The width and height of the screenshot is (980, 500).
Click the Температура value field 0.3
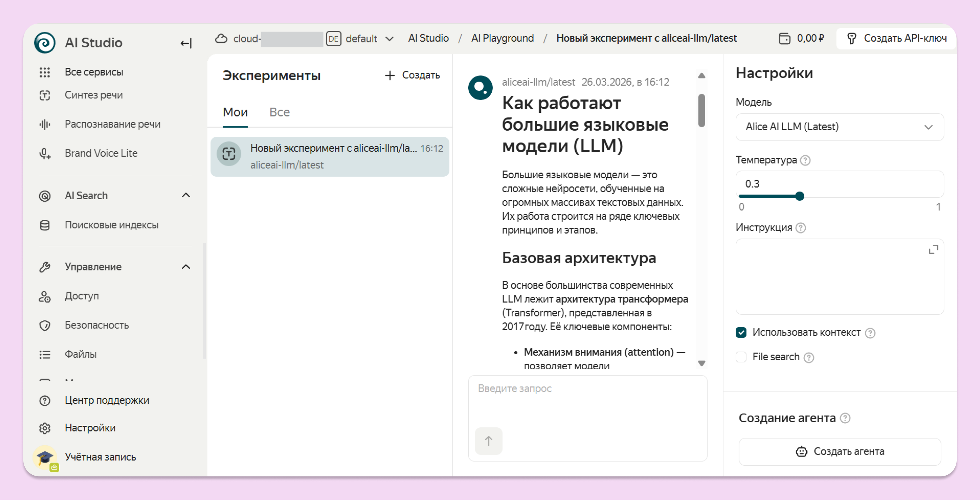pos(840,184)
